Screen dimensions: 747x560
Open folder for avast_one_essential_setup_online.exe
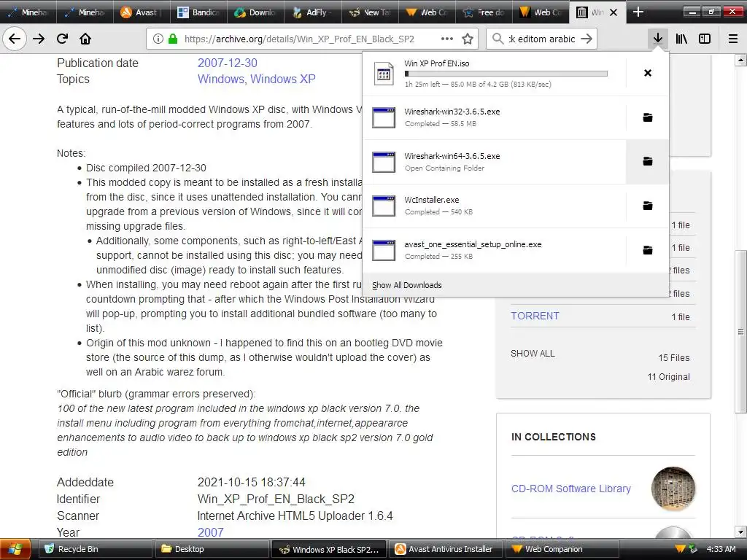tap(648, 250)
